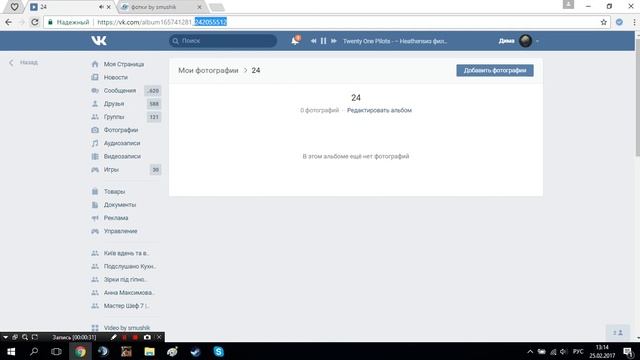The width and height of the screenshot is (640, 360).
Task: Open the Зірки під гіпно.. group shortcut
Action: (125, 280)
